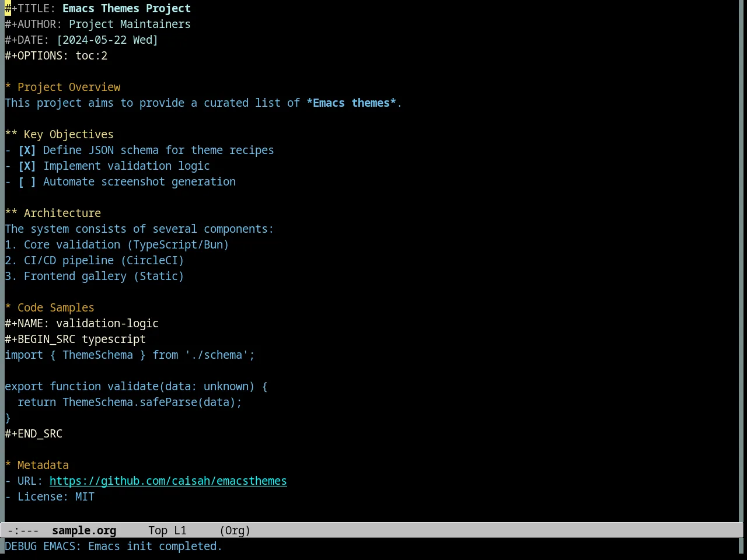Place cursor on 'Emacs Themes Project' title
Image resolution: width=747 pixels, height=560 pixels.
pyautogui.click(x=127, y=9)
